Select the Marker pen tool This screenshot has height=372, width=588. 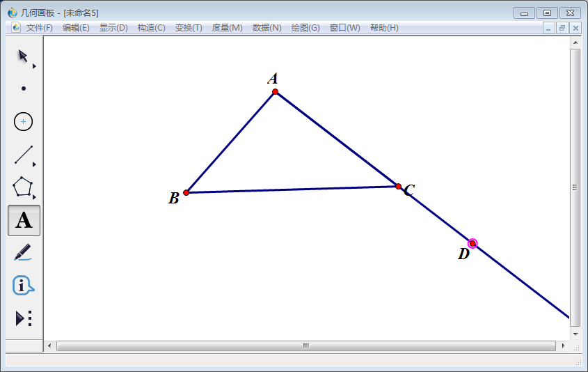click(x=23, y=253)
